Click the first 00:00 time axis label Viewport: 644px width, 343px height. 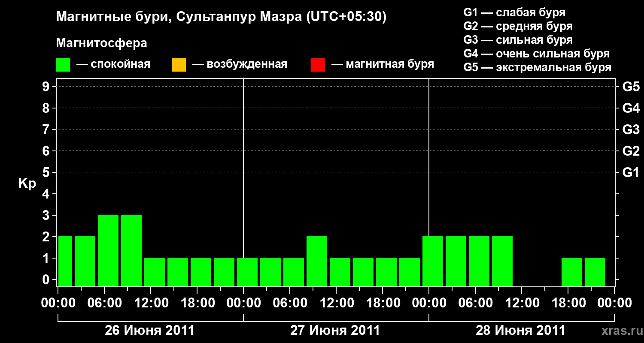pos(58,303)
